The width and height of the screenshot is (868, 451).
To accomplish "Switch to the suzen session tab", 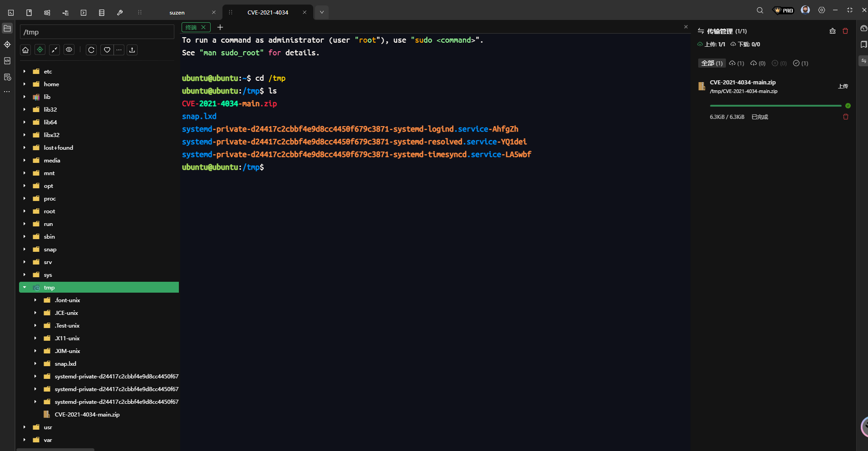I will [177, 13].
